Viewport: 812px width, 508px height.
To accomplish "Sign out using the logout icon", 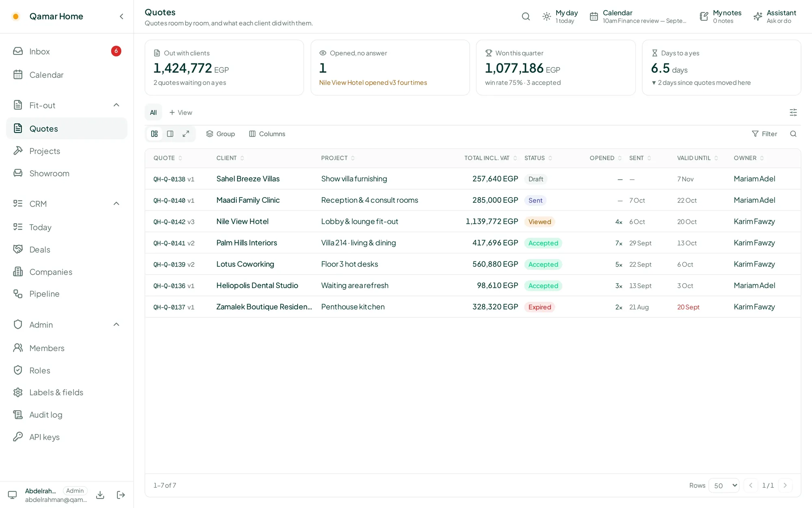I will [x=121, y=495].
